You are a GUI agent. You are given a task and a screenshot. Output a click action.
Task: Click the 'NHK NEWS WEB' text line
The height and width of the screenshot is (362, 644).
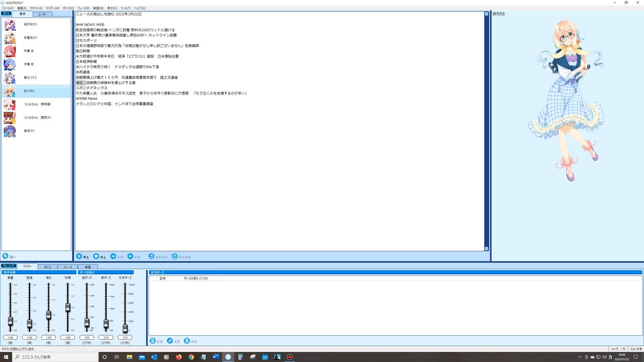coord(90,25)
